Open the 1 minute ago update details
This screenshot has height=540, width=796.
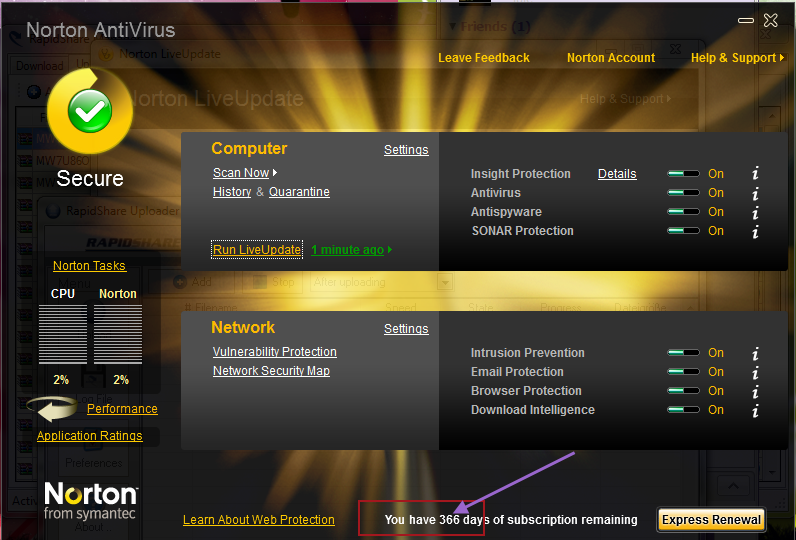click(351, 250)
